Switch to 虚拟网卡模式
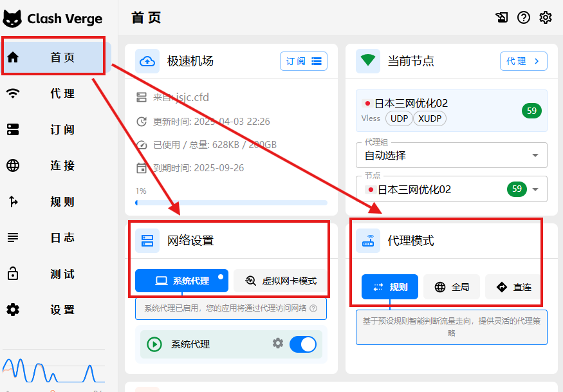 click(281, 281)
